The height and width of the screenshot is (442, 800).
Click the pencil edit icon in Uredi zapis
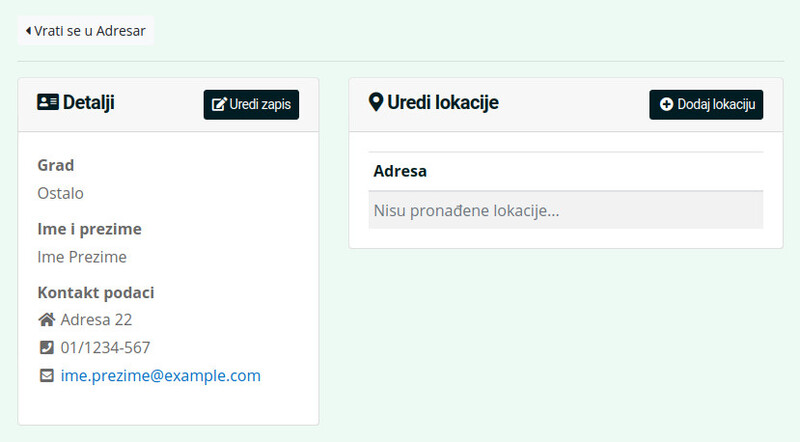pos(219,105)
